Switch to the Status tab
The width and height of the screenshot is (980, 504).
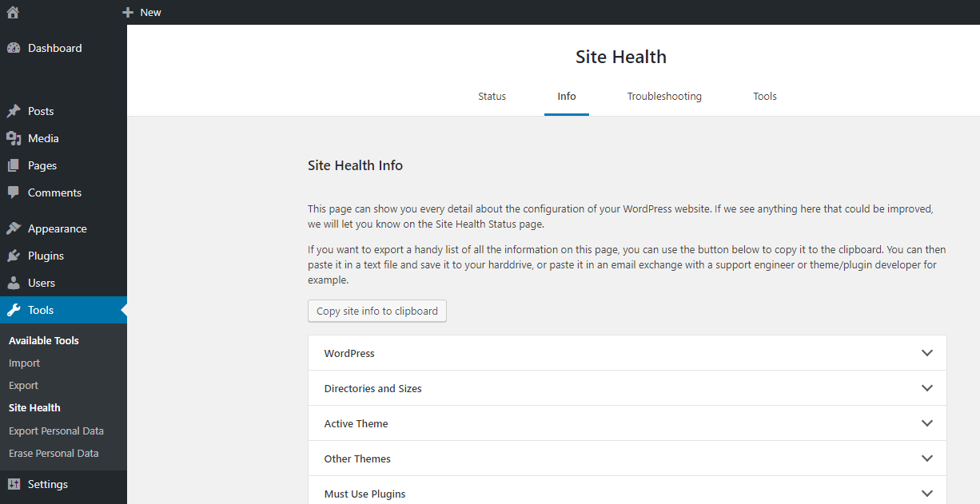point(492,96)
